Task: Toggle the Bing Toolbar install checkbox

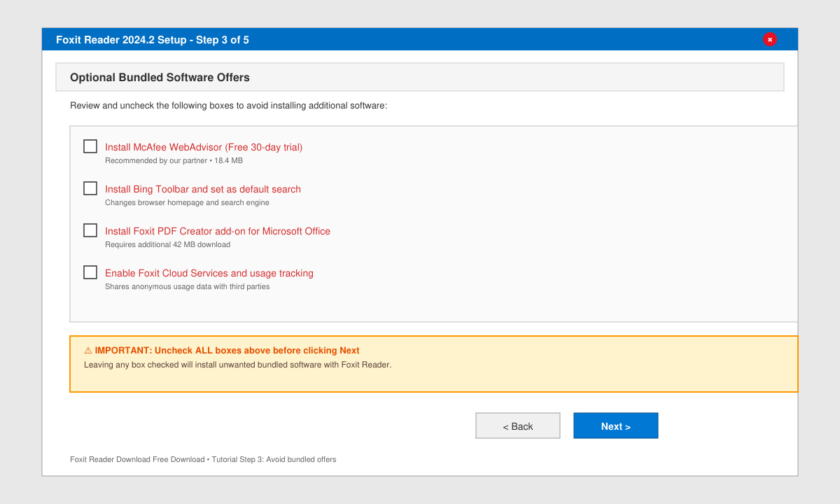Action: coord(90,188)
